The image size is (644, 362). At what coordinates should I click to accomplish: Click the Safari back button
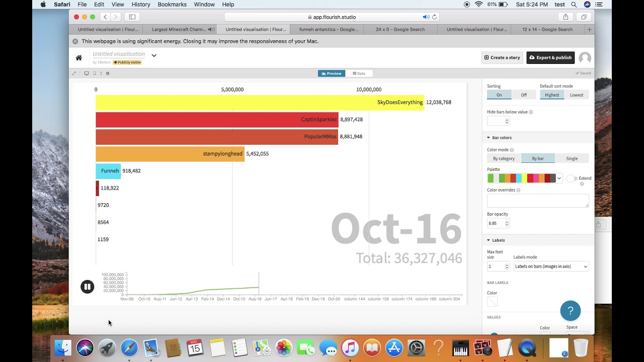click(105, 17)
